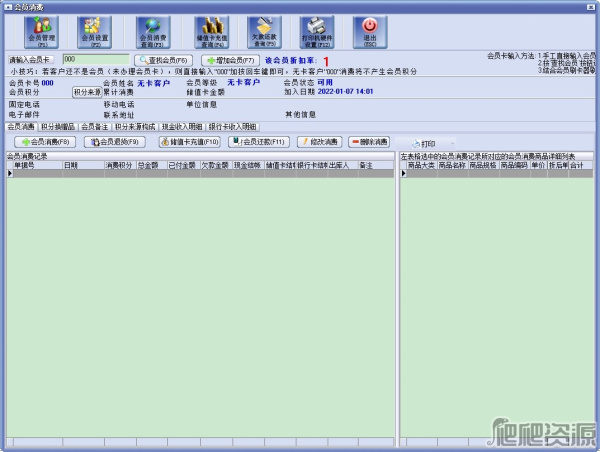The height and width of the screenshot is (452, 600).
Task: Select the 总金额 column header
Action: [x=152, y=165]
